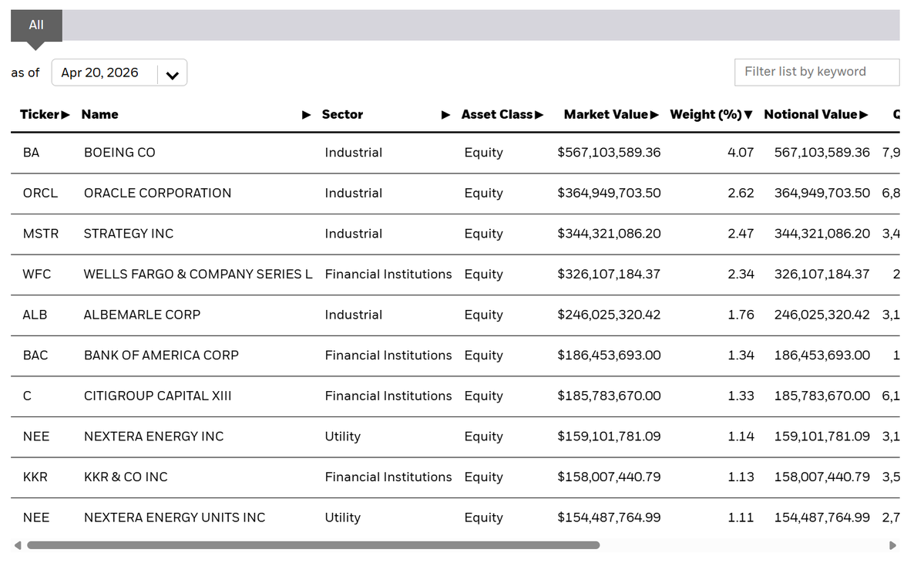Click the scrollbar right arrow
The width and height of the screenshot is (924, 563).
[x=892, y=545]
